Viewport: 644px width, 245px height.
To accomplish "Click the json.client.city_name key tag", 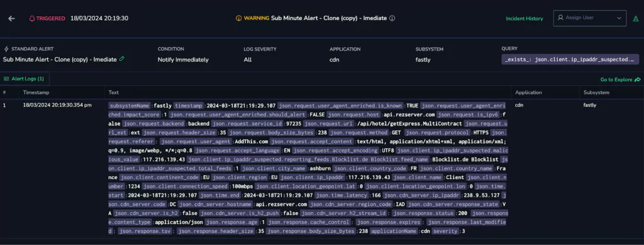I will [x=274, y=168].
